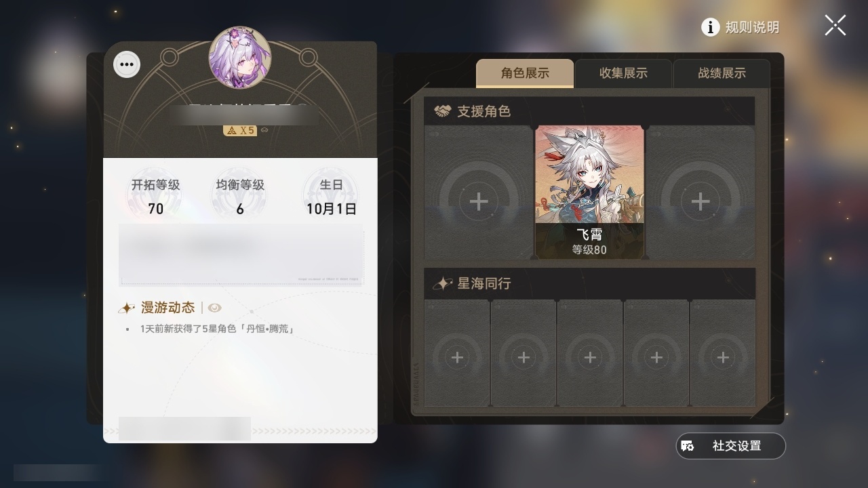Close the profile screen with X
Screen dimensions: 868x488
835,26
